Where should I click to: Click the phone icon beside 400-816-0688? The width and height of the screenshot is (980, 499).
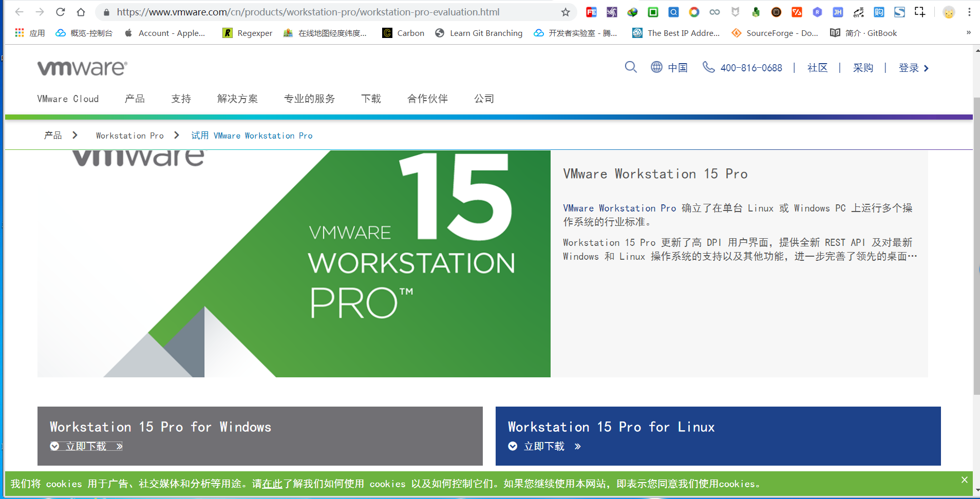pyautogui.click(x=708, y=67)
